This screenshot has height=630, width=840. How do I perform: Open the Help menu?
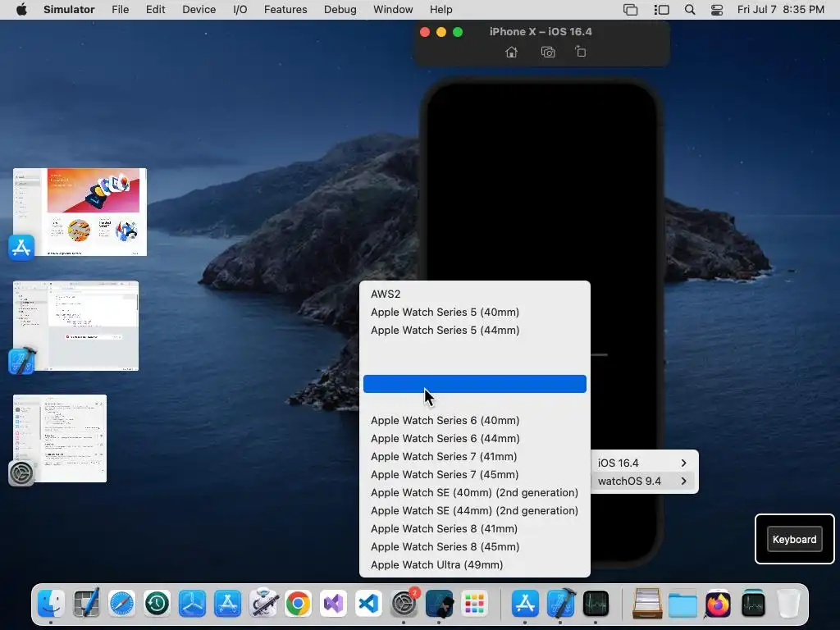441,10
